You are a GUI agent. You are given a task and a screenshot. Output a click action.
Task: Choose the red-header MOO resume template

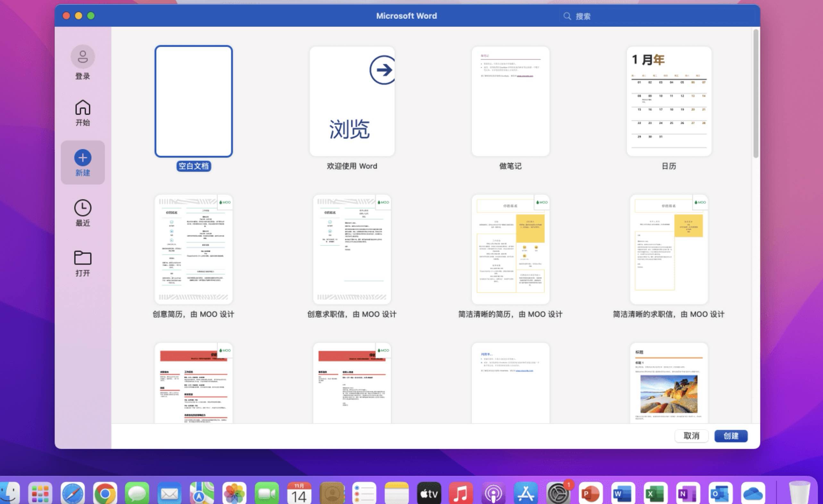[x=194, y=383]
